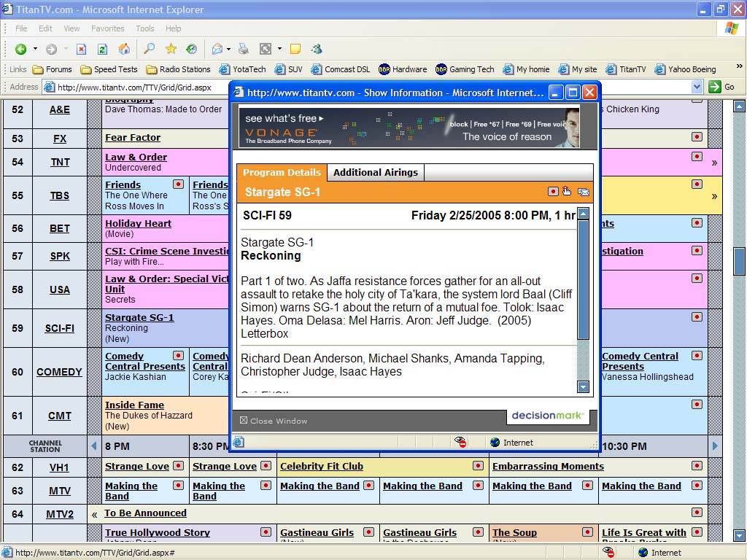
Task: Select the Program Details tab
Action: click(282, 172)
